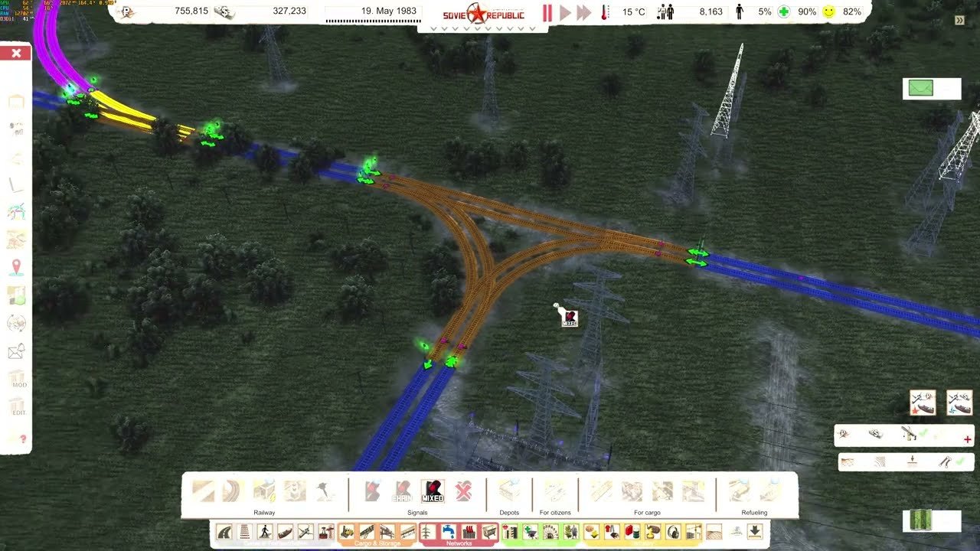
Task: Expand the double-arrow panel at top right
Action: pos(959,21)
